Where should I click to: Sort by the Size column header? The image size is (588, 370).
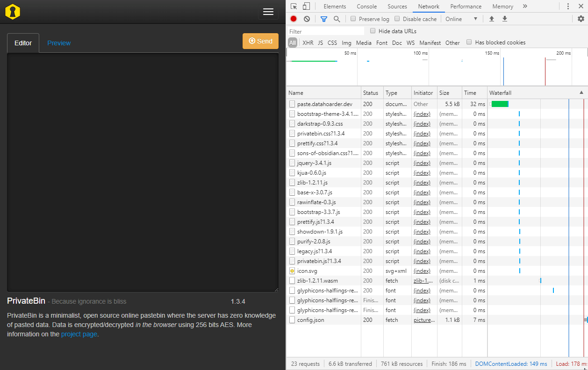tap(449, 92)
